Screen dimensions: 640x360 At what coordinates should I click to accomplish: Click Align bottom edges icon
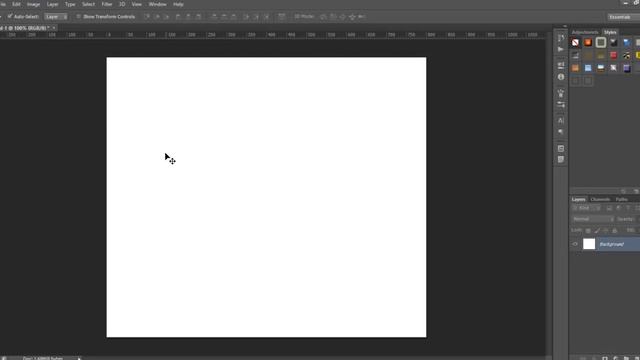[x=167, y=17]
